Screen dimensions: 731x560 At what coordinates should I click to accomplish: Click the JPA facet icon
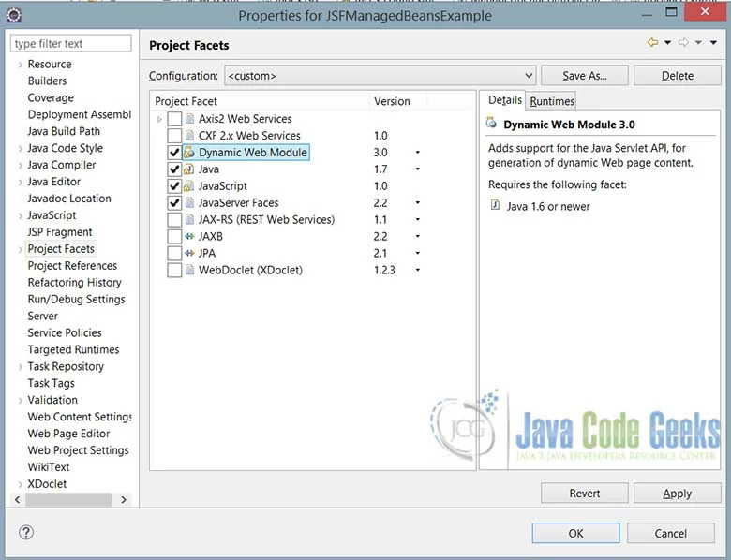click(x=189, y=253)
